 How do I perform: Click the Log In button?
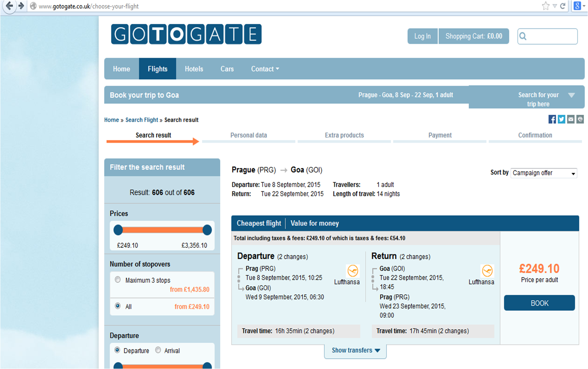click(423, 36)
